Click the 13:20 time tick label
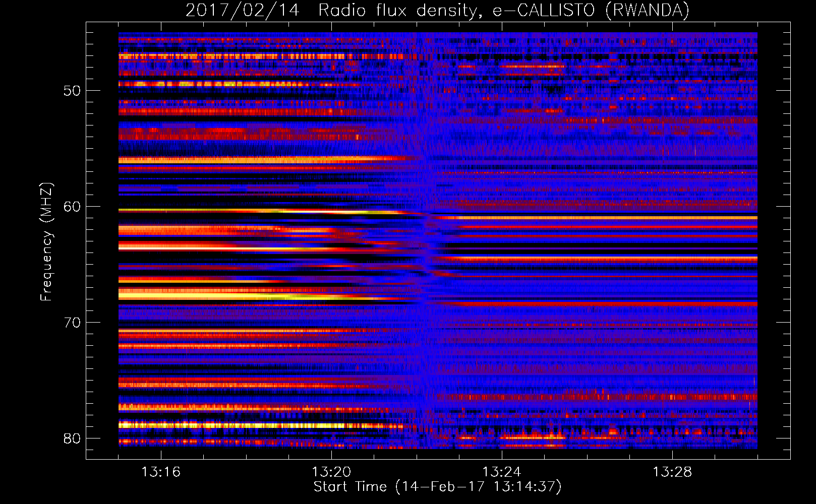The height and width of the screenshot is (504, 816). [331, 472]
